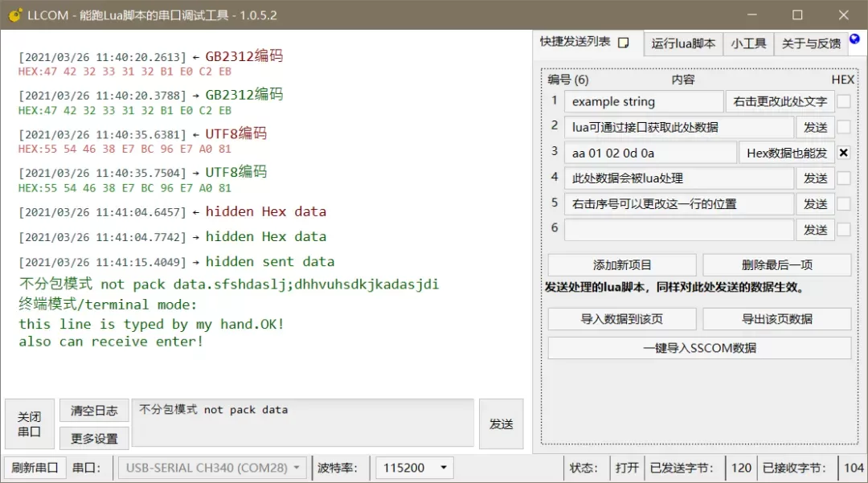Screen dimensions: 868x483
Task: Tick the HEX checkbox for row 5
Action: coord(844,203)
